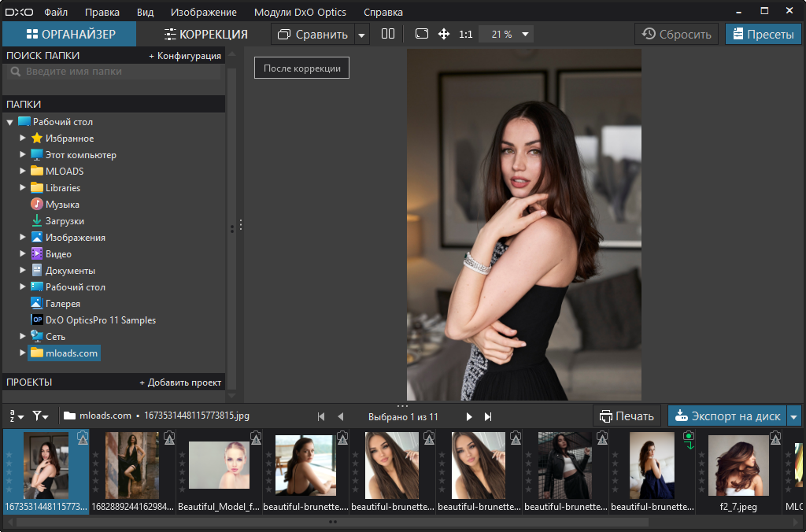Screen dimensions: 806x532
Task: Open the Presets (Пресеты) panel
Action: [763, 35]
